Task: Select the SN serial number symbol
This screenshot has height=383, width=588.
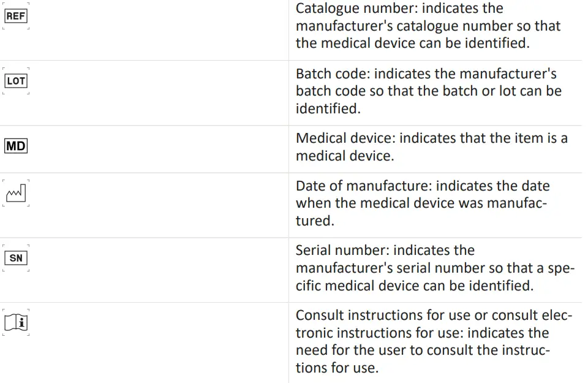Action: (16, 258)
